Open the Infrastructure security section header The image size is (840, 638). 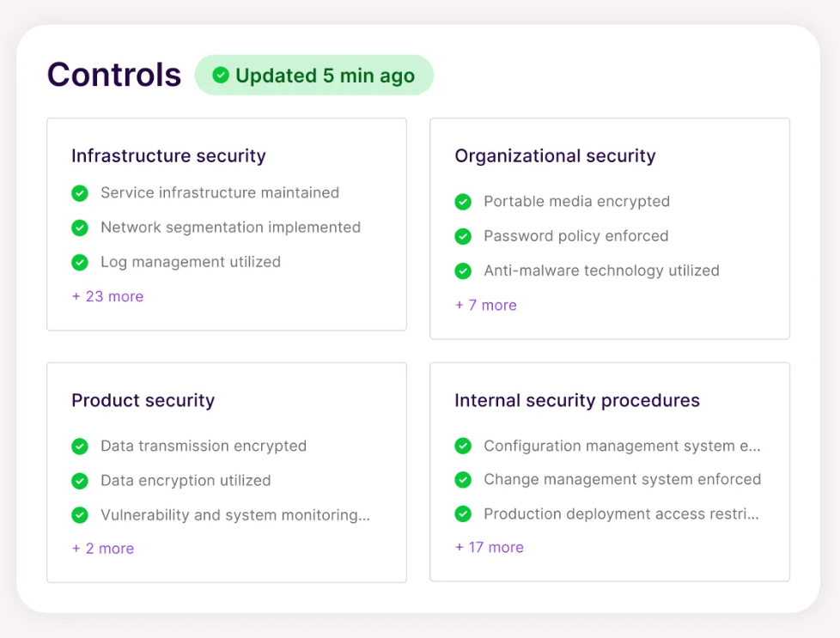click(168, 156)
